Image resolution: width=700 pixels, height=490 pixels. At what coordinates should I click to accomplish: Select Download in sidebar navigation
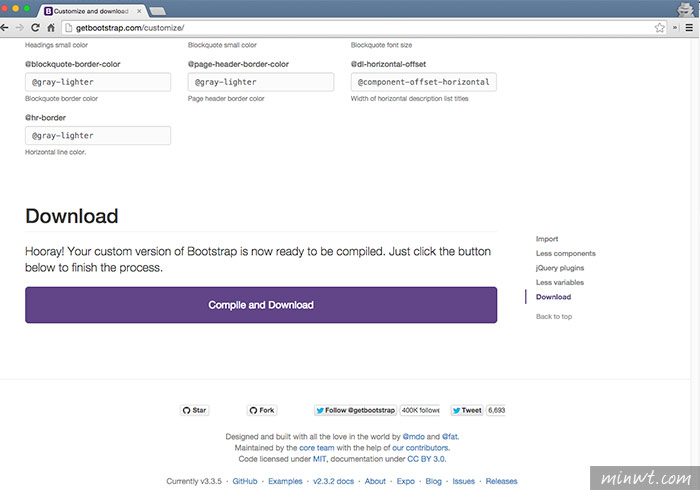(553, 297)
